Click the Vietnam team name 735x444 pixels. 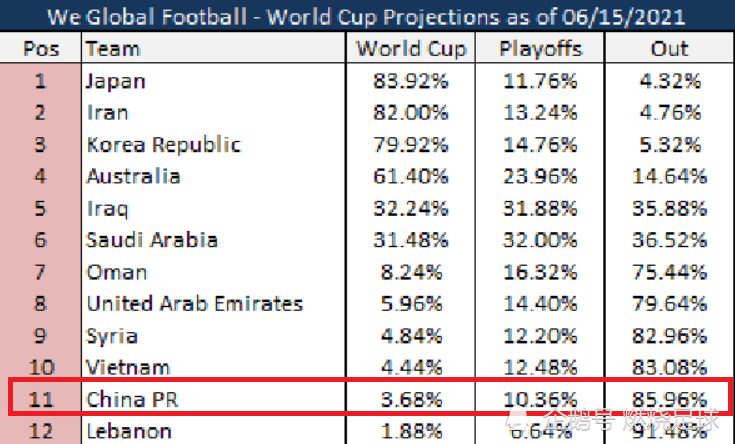click(128, 367)
